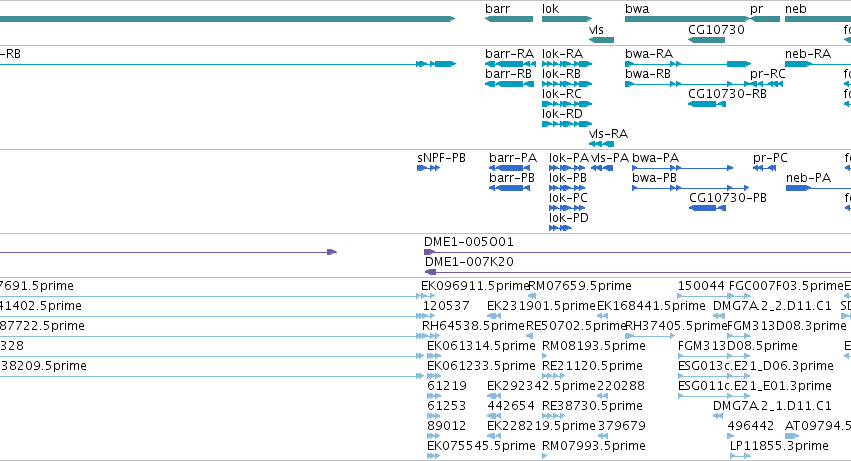Click the EK096911.5prime EST label

coord(475,286)
